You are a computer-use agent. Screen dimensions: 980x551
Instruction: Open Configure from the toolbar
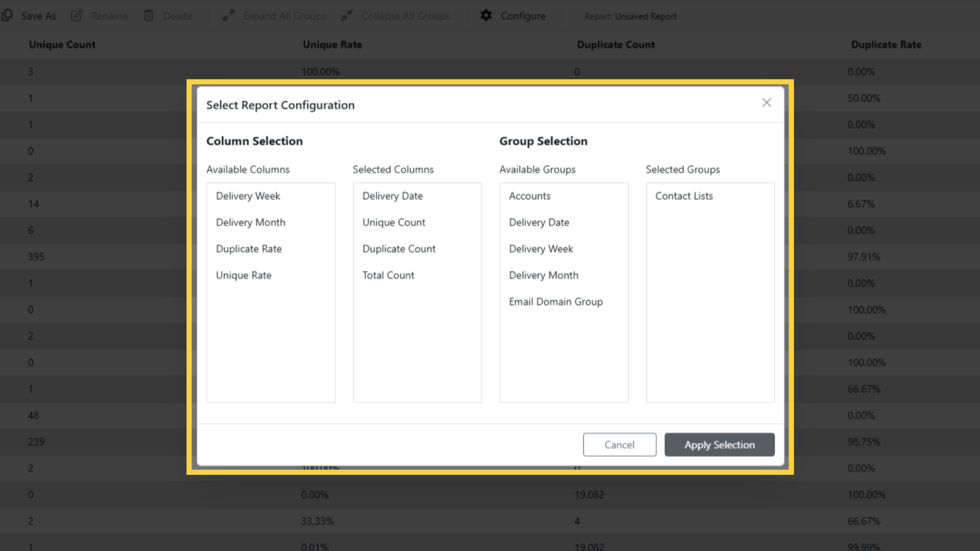tap(523, 16)
